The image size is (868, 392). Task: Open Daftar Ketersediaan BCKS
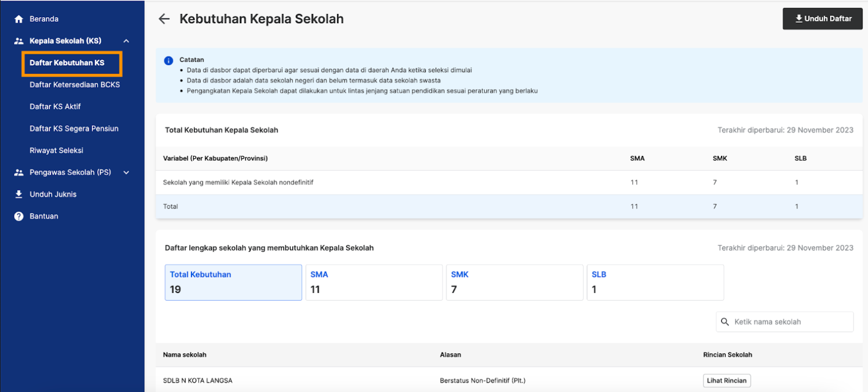point(75,84)
